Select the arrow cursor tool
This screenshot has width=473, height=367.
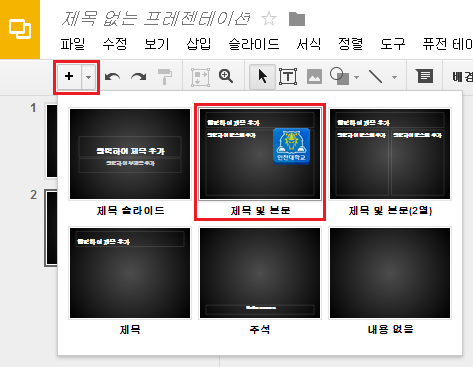(x=262, y=77)
